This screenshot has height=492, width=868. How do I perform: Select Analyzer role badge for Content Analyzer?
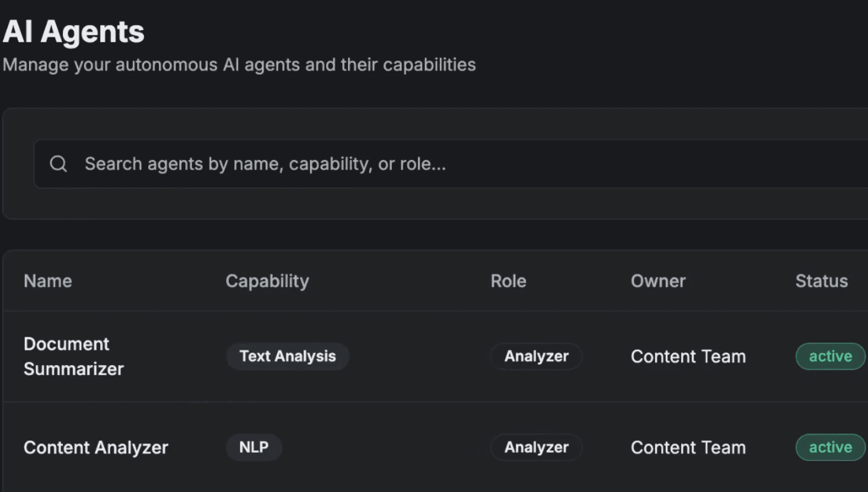(536, 448)
